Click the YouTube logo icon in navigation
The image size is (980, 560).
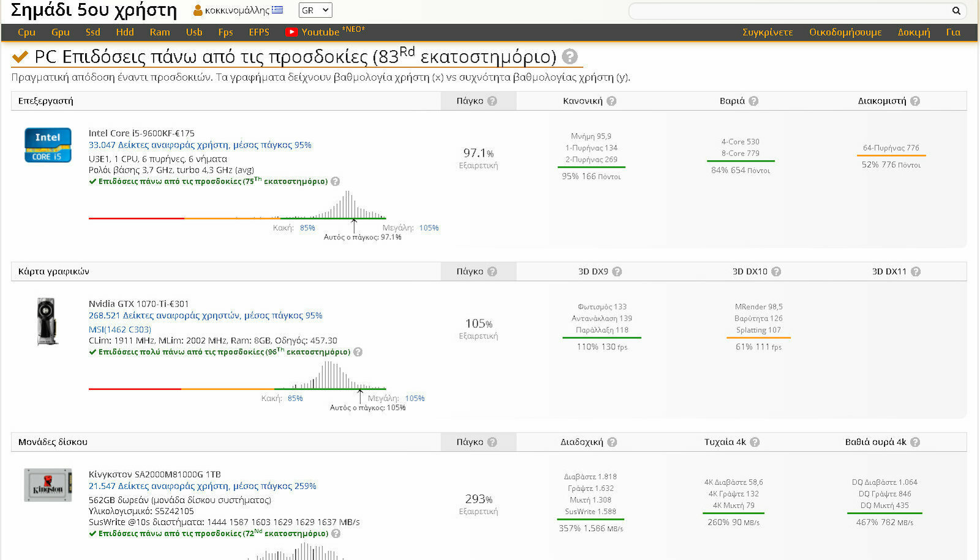click(x=291, y=32)
